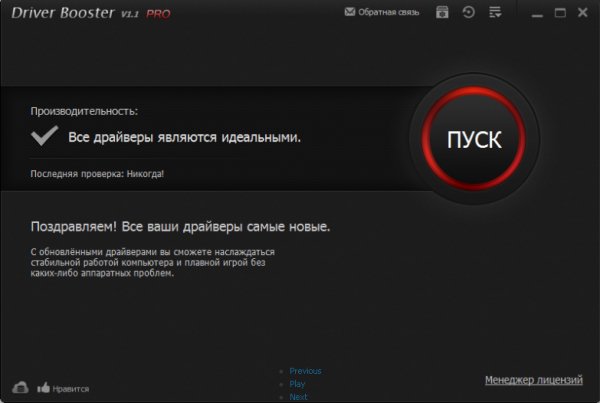The image size is (600, 403).
Task: Click text Все драйверы являются идеальными
Action: 184,137
